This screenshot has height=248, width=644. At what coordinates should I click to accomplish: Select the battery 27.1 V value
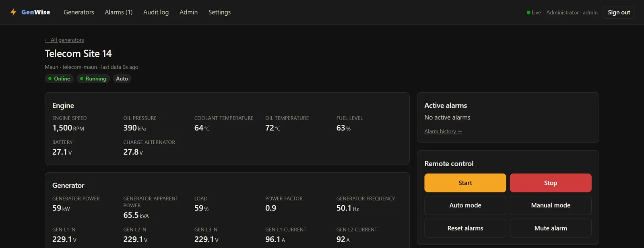pos(62,152)
